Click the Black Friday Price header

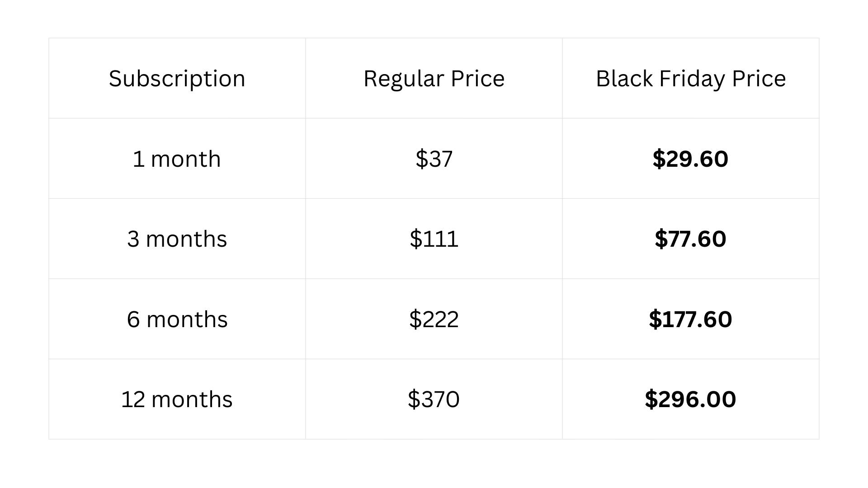(x=690, y=79)
